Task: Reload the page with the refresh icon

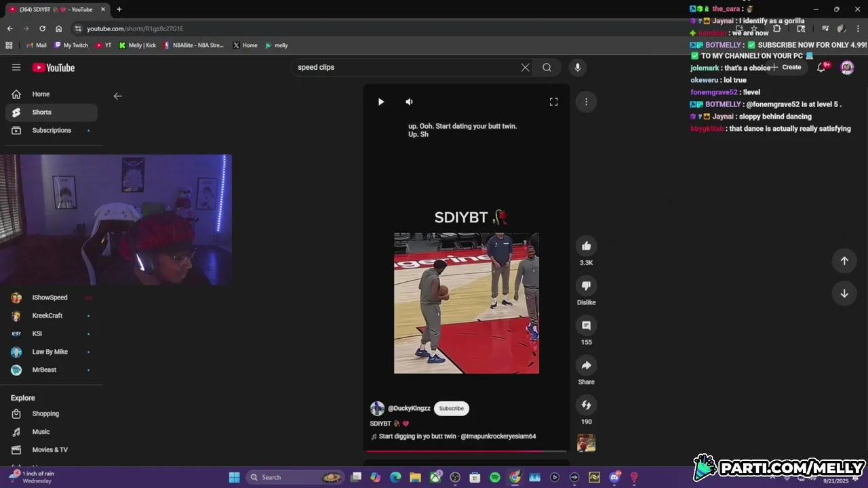Action: pos(42,28)
